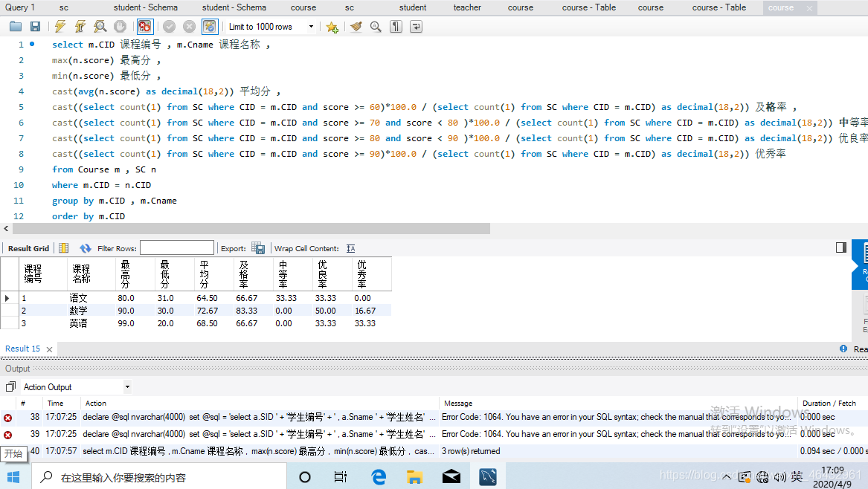The image size is (868, 489).
Task: Run Explain plan magnifier lightning icon
Action: coord(100,27)
